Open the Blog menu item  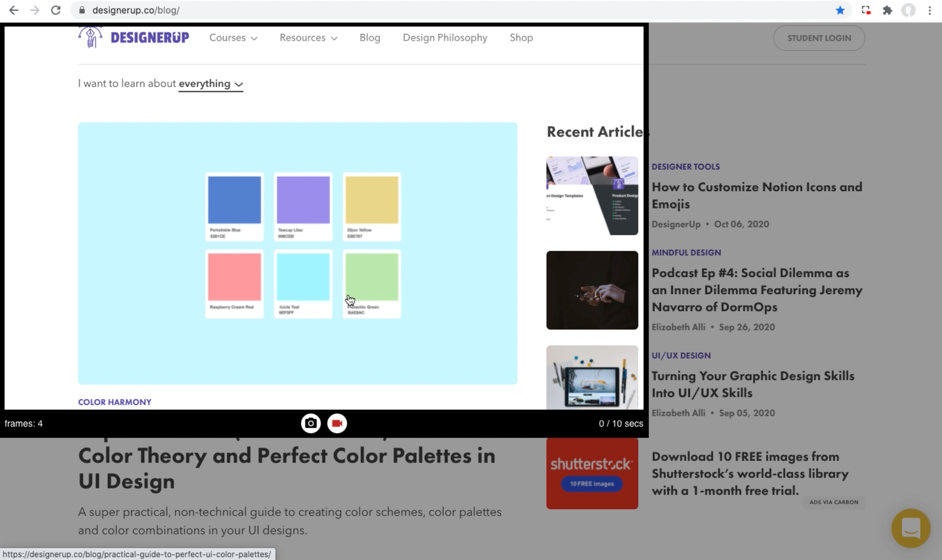click(x=369, y=38)
